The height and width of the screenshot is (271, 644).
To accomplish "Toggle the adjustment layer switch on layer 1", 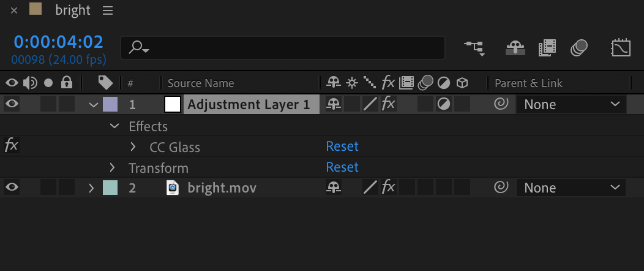I will coord(444,104).
